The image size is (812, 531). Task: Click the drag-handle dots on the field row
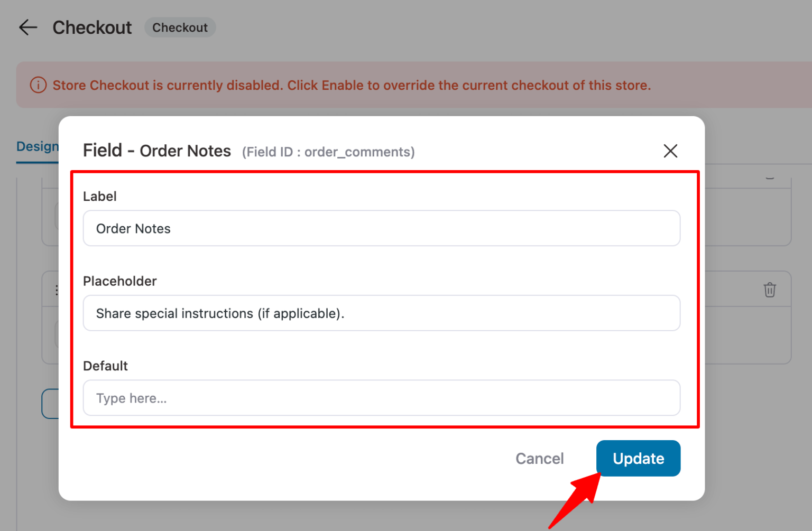[57, 290]
